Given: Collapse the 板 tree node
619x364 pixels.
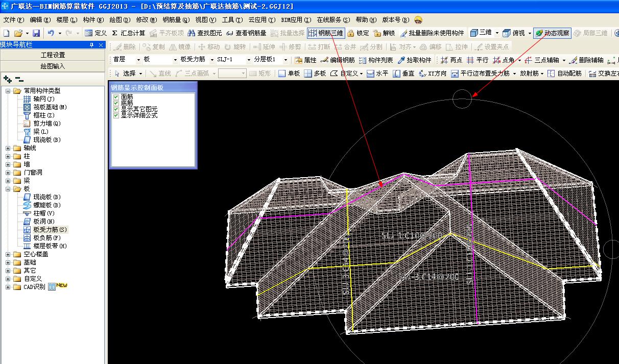Looking at the screenshot, I should click(8, 189).
